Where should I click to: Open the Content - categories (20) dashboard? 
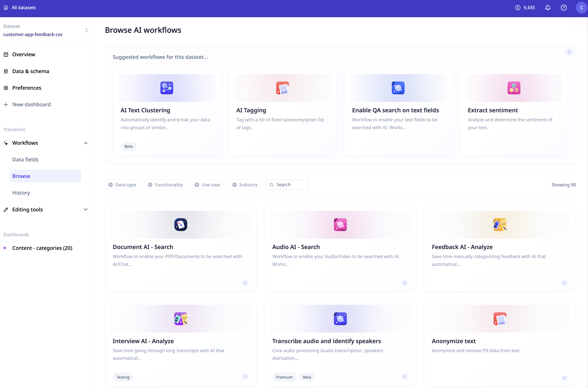coord(42,248)
